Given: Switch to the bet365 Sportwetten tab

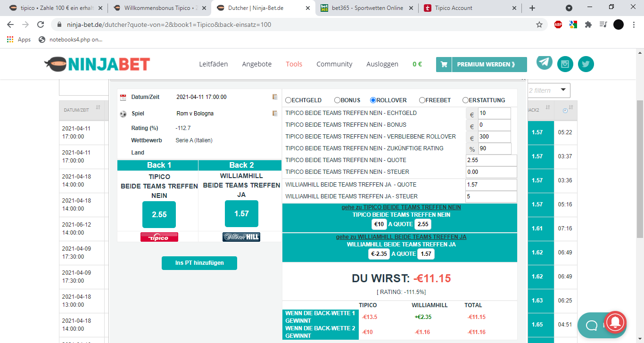Looking at the screenshot, I should (368, 8).
